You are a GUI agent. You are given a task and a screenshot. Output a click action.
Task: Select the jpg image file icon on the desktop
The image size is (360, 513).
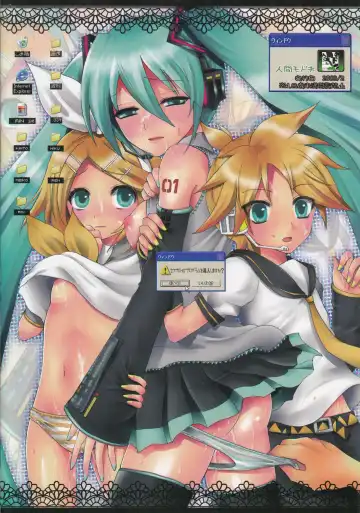pos(22,114)
